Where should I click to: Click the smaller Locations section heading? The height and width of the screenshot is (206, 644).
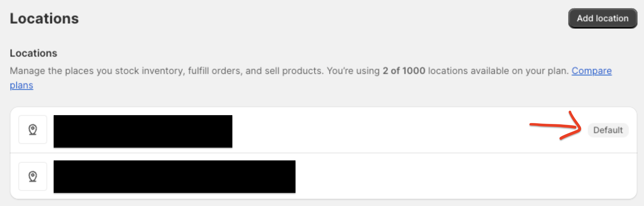33,53
